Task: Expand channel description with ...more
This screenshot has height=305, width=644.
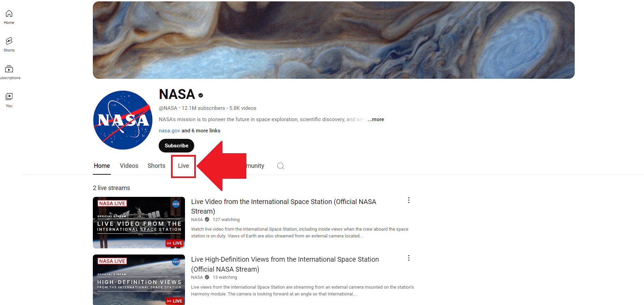Action: (x=376, y=119)
